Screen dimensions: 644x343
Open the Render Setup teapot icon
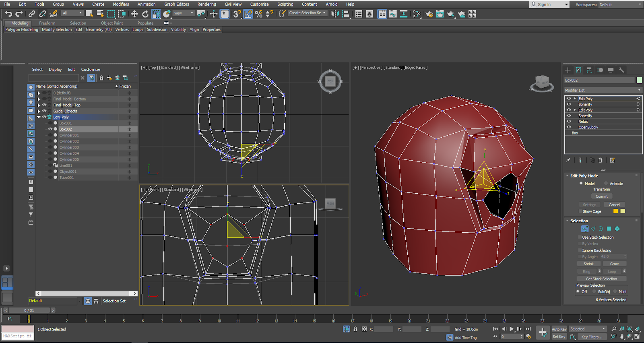(x=429, y=14)
